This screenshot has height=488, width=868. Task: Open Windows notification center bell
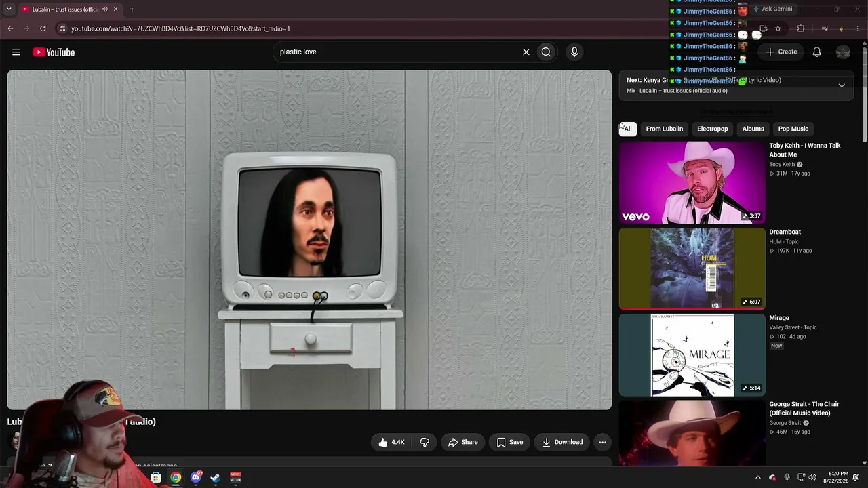[856, 478]
